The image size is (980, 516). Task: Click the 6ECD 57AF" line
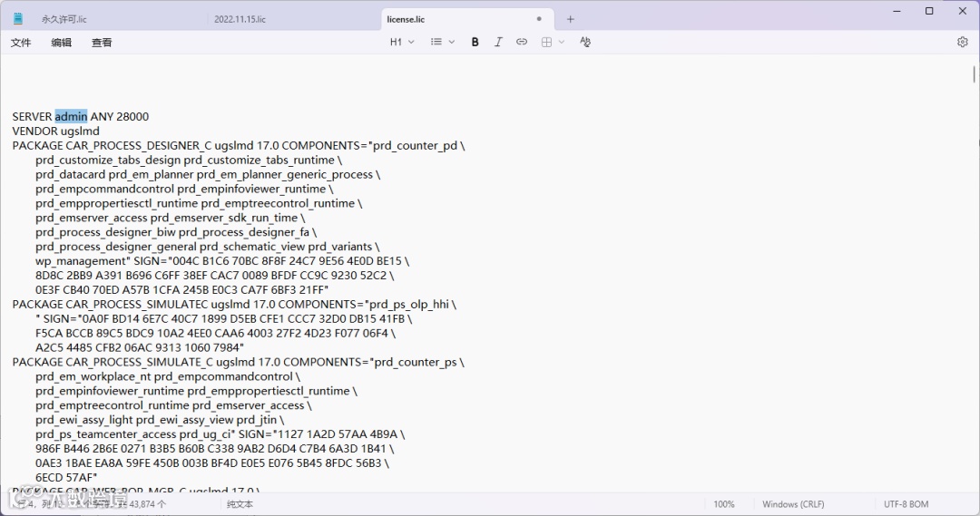[66, 477]
